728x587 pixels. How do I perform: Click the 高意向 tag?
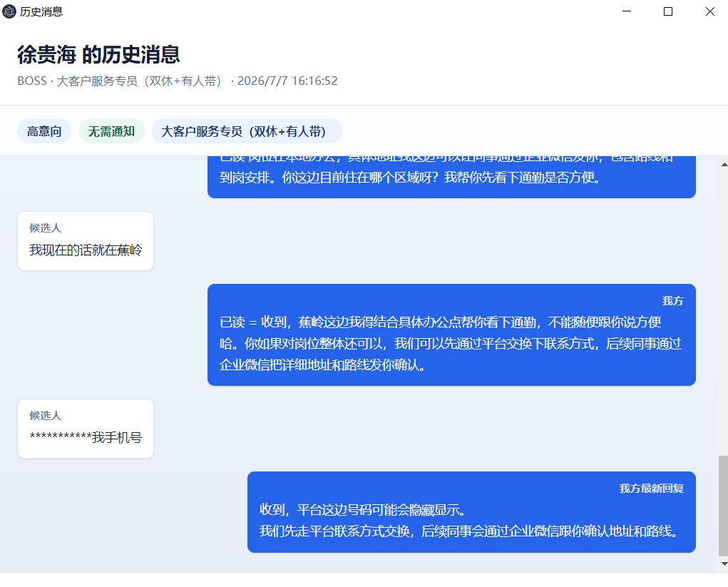click(x=44, y=131)
